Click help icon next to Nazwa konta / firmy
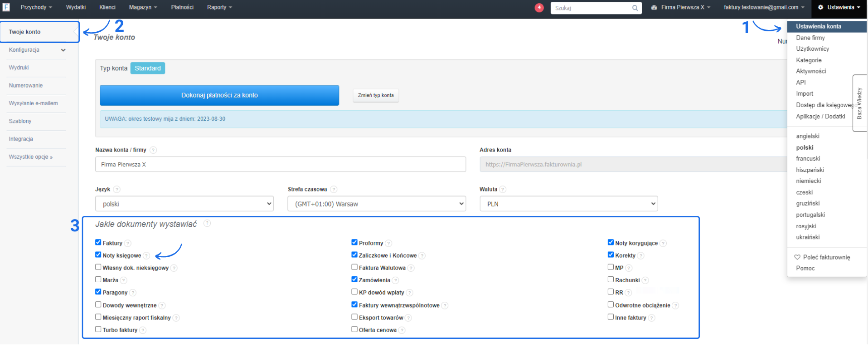The height and width of the screenshot is (348, 868). [x=153, y=150]
